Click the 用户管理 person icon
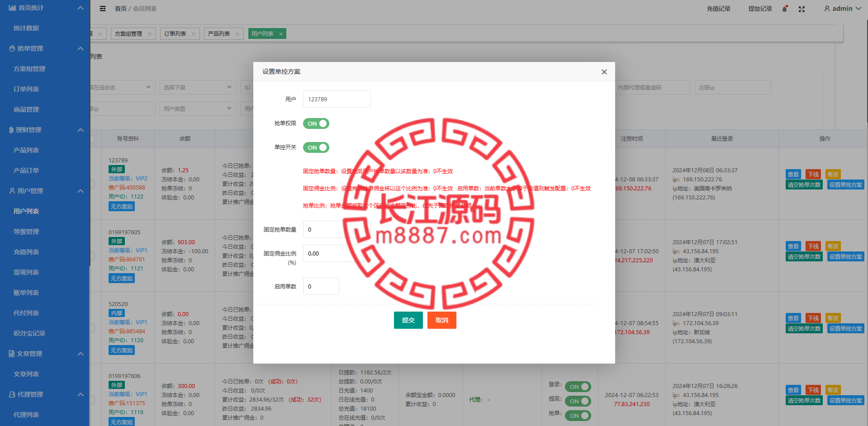The image size is (868, 426). [12, 191]
